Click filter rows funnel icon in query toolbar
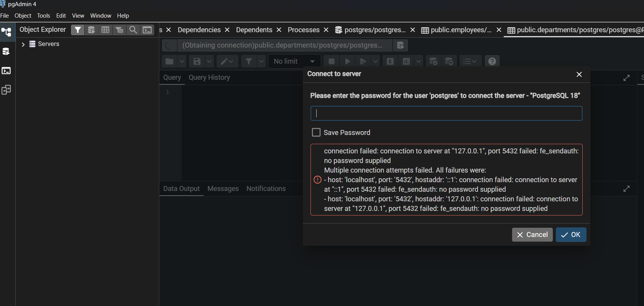 249,61
